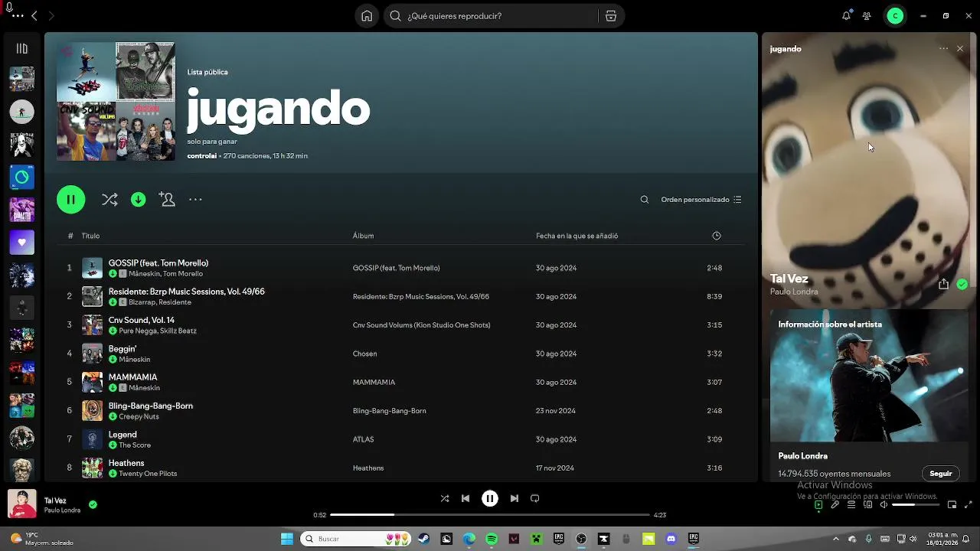Share Tal Vez with the share icon
Image resolution: width=980 pixels, height=551 pixels.
943,284
